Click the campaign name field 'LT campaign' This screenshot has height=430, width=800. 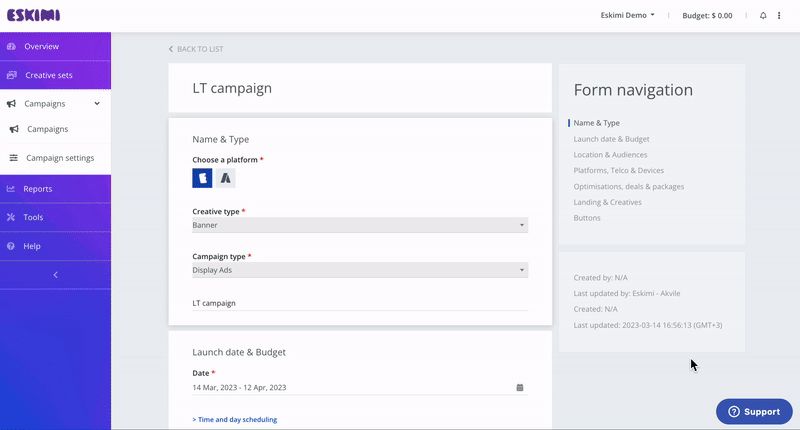[360, 303]
